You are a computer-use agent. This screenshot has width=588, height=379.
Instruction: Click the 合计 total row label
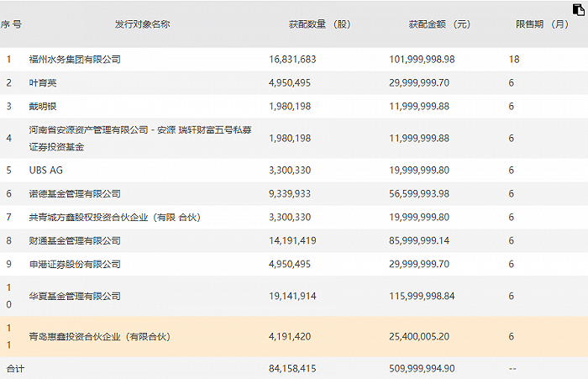point(15,368)
